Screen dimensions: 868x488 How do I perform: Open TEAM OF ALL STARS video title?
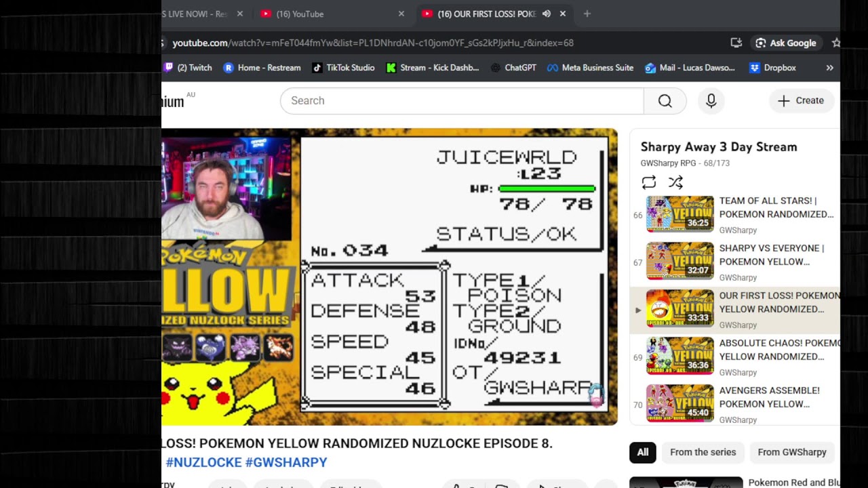pos(776,207)
